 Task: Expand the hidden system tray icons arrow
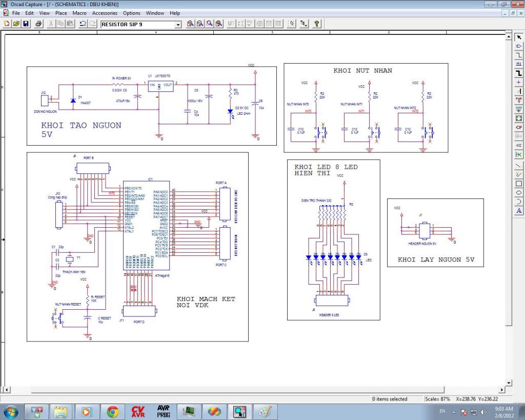point(454,412)
